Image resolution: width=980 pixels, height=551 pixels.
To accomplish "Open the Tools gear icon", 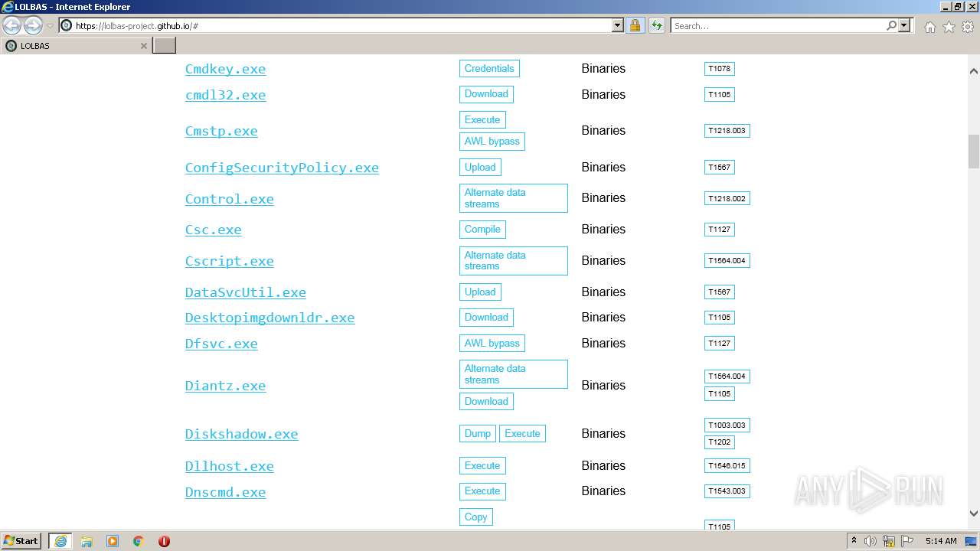I will click(968, 27).
